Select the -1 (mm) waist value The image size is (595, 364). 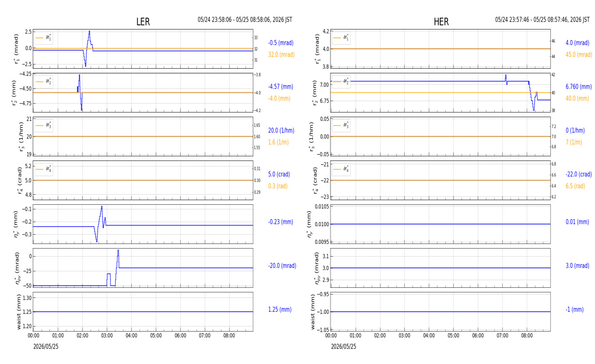click(x=574, y=310)
